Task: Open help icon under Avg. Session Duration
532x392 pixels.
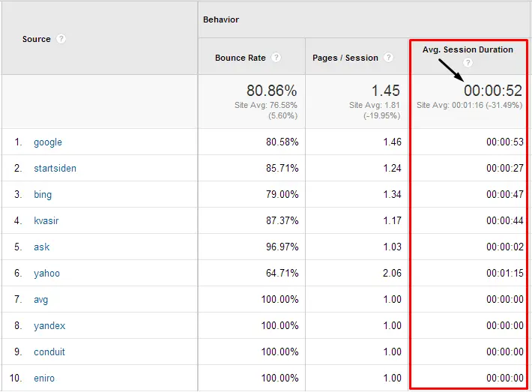Action: pos(468,62)
